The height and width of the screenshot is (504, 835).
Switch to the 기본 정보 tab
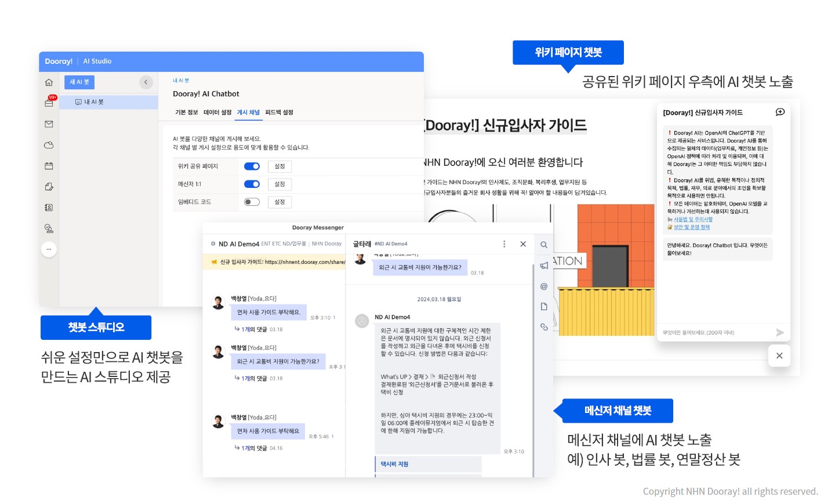[x=187, y=113]
